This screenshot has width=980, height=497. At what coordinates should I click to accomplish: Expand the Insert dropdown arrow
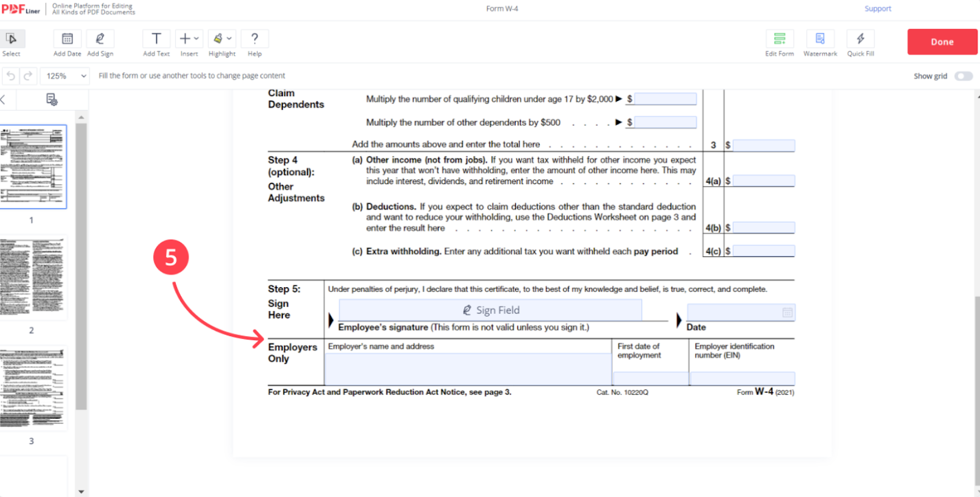[x=197, y=39]
